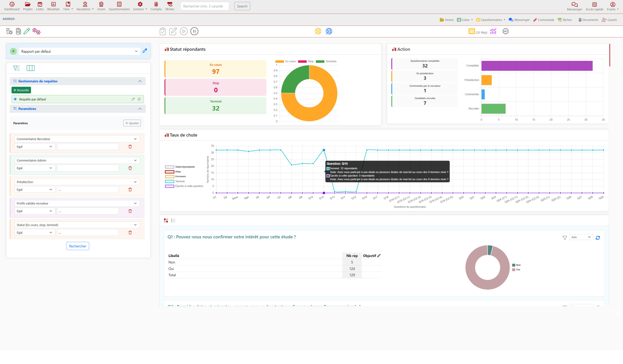Delete the Présélection parameter with trash icon
The image size is (623, 364).
pyautogui.click(x=130, y=190)
